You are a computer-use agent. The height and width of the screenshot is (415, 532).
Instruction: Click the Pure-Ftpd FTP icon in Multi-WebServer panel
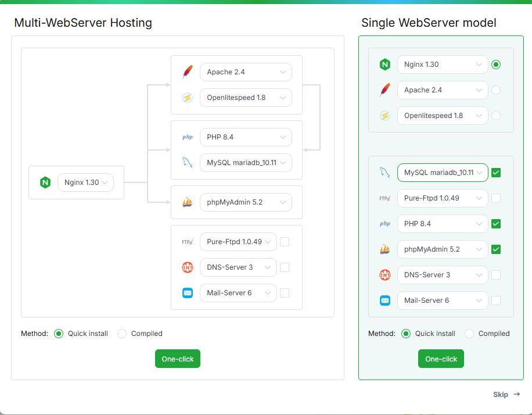(x=188, y=242)
